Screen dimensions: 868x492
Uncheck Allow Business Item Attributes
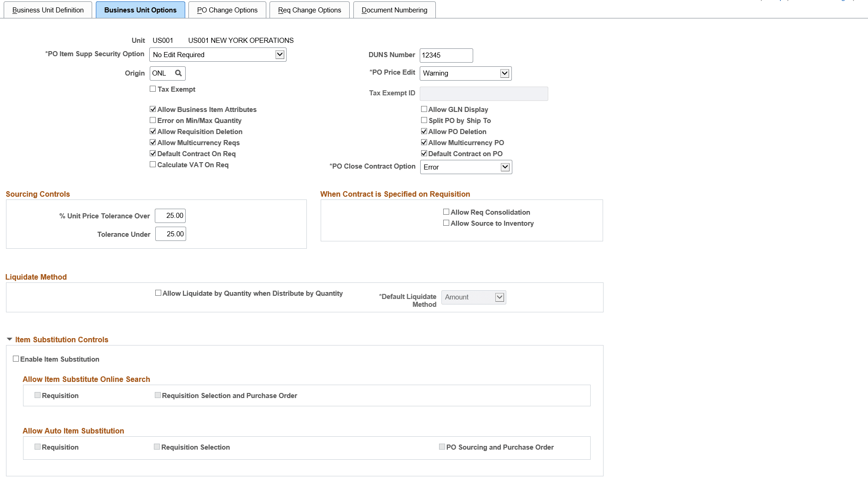(x=152, y=109)
